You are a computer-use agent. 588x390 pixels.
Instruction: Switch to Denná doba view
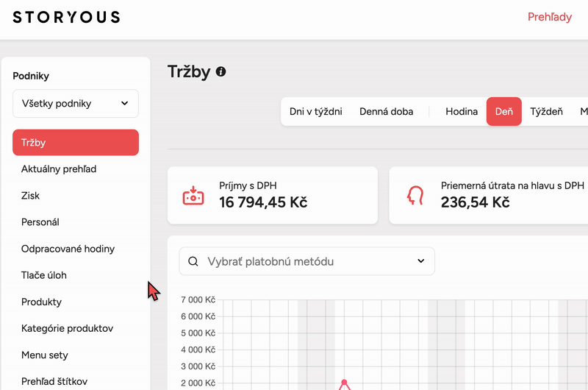386,112
